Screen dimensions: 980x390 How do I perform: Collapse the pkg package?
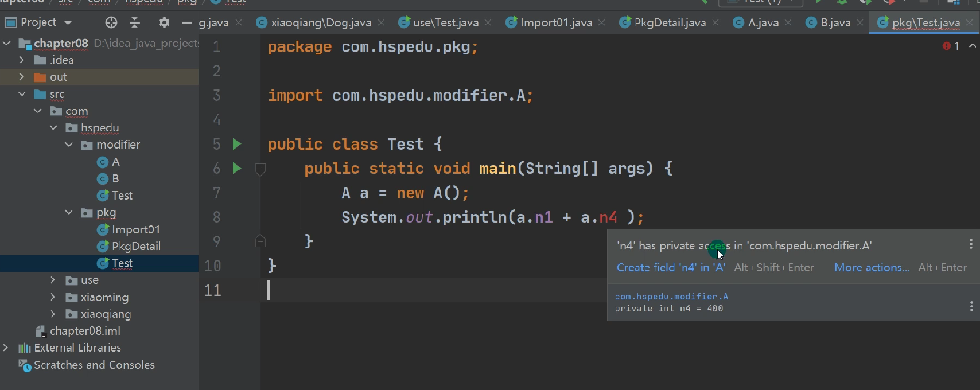pyautogui.click(x=69, y=212)
